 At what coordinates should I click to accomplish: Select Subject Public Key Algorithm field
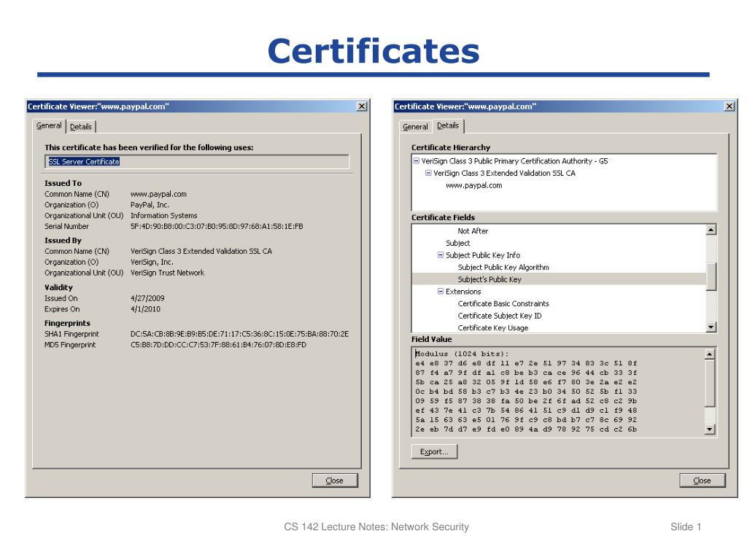coord(503,267)
